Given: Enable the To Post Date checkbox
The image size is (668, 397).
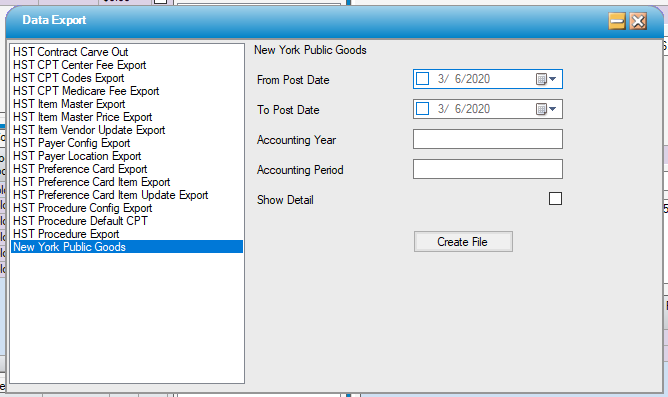Looking at the screenshot, I should (x=422, y=109).
